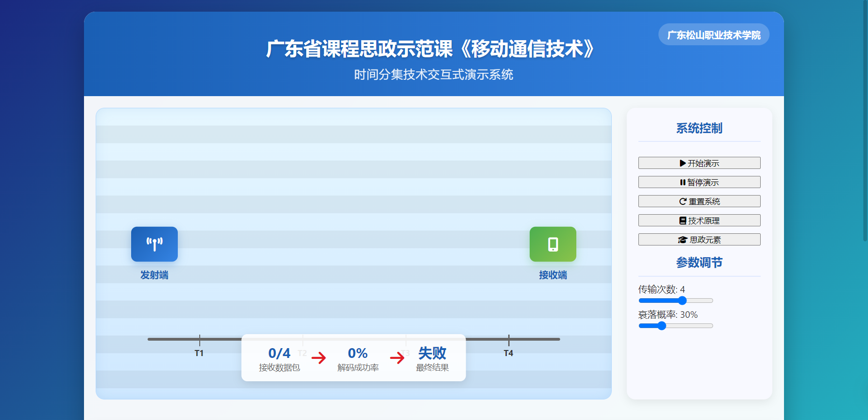This screenshot has width=868, height=420.
Task: Click the second red arrow before 失败
Action: click(x=397, y=358)
